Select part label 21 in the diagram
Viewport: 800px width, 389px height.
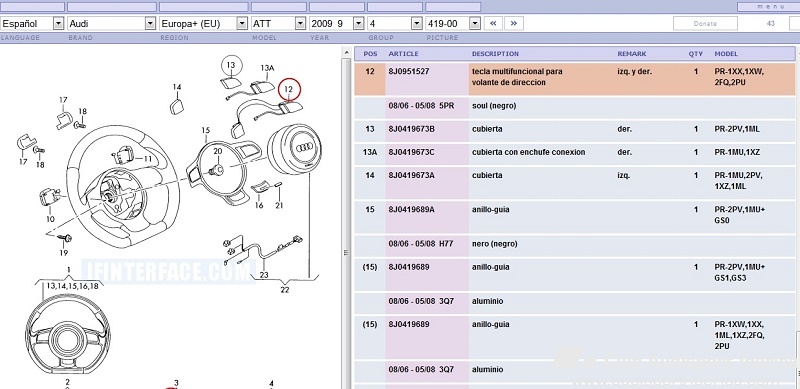click(279, 205)
